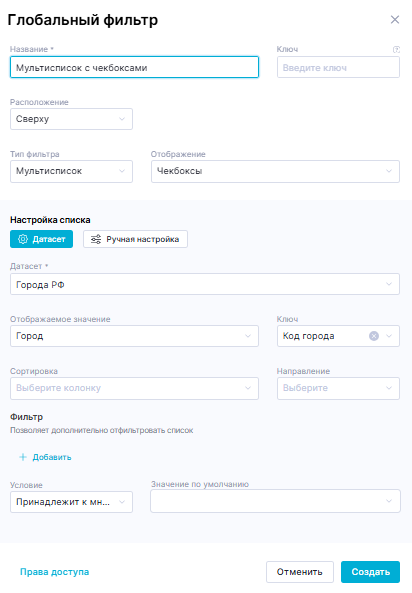Clear the Код города key selection
Image resolution: width=412 pixels, height=593 pixels.
click(x=374, y=336)
